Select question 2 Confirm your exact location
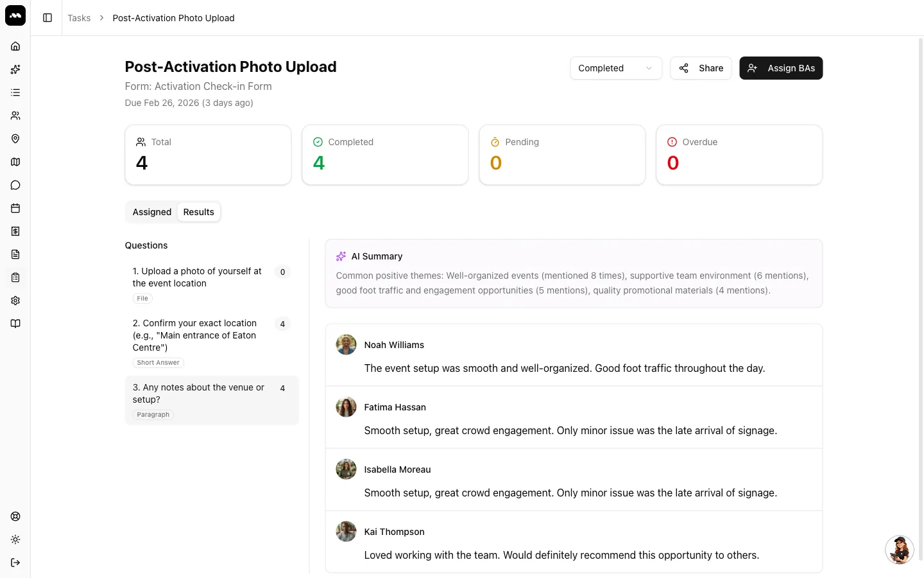This screenshot has width=924, height=578. click(x=212, y=342)
